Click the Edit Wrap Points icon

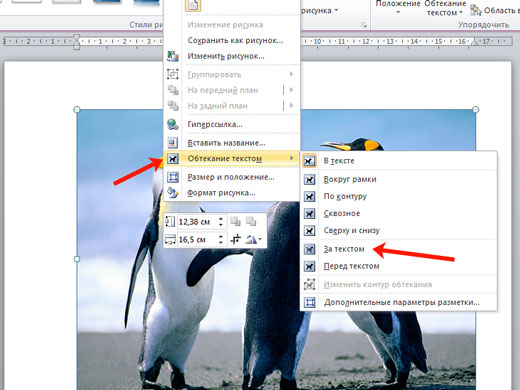(x=309, y=284)
